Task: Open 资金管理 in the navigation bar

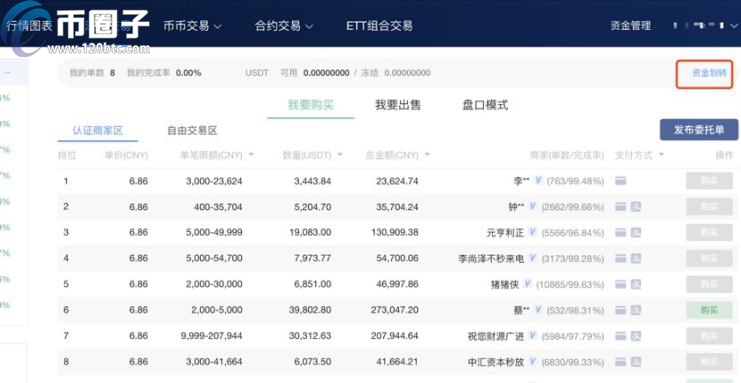Action: tap(630, 26)
